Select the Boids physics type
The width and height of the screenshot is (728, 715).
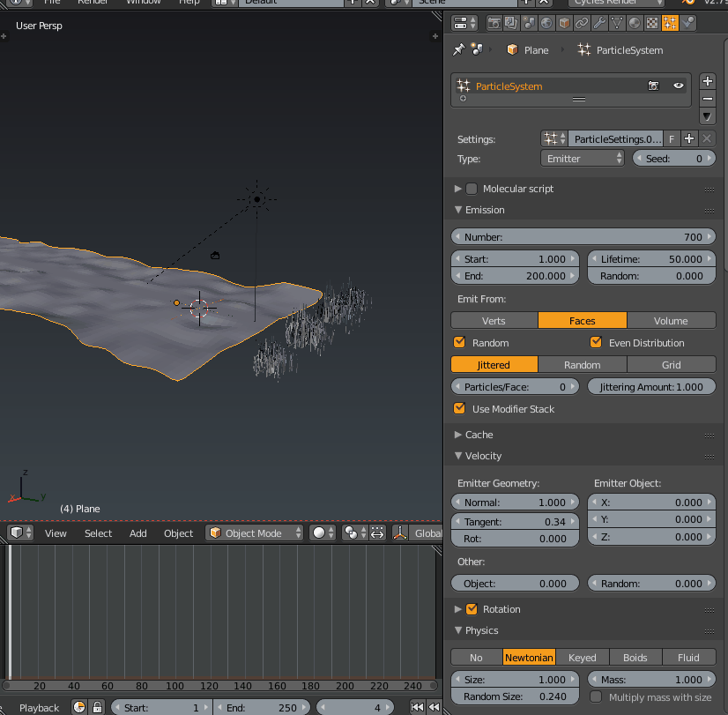[635, 657]
